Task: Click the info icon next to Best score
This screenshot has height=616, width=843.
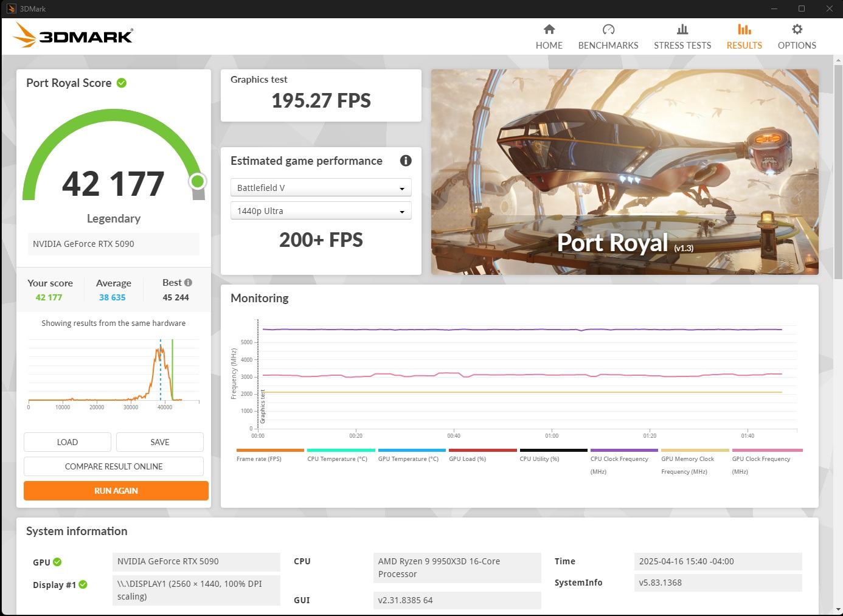Action: pos(188,282)
